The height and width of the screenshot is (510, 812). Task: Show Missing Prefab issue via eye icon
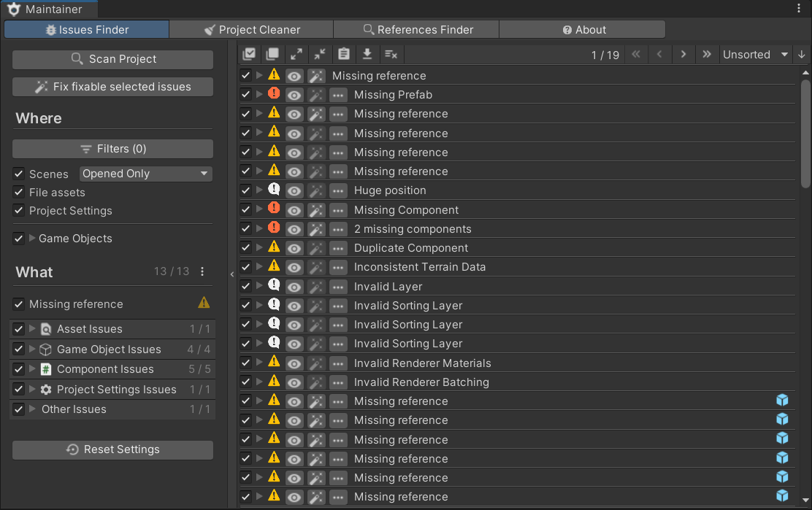click(x=294, y=95)
